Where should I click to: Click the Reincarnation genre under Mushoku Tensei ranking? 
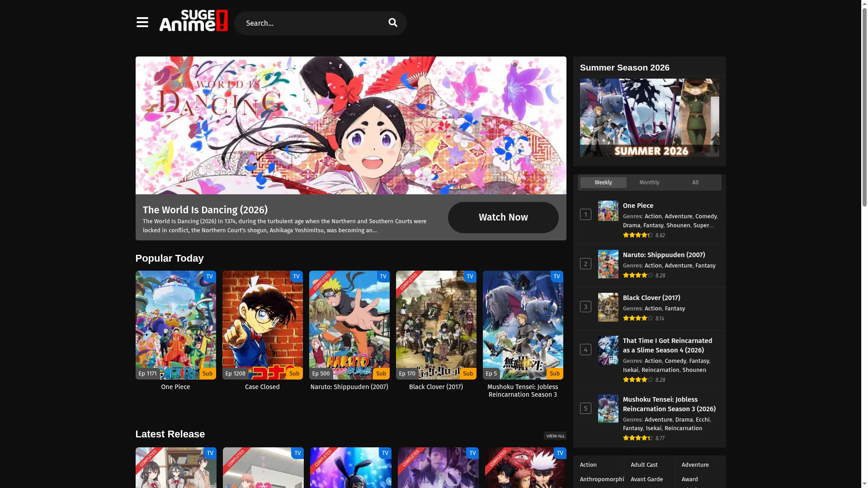pos(683,428)
